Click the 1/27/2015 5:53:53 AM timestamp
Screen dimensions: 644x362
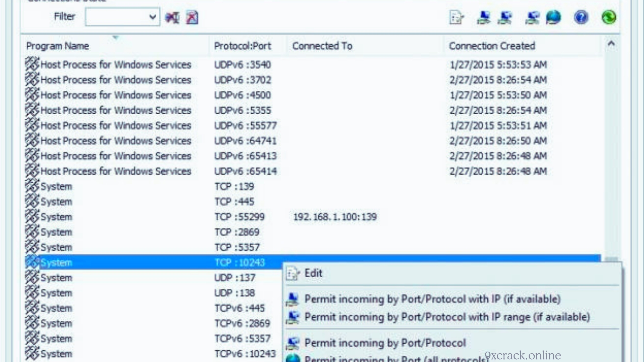[498, 65]
